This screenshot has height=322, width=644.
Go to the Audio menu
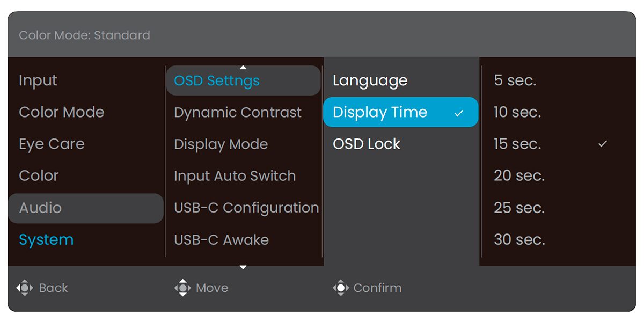[86, 208]
